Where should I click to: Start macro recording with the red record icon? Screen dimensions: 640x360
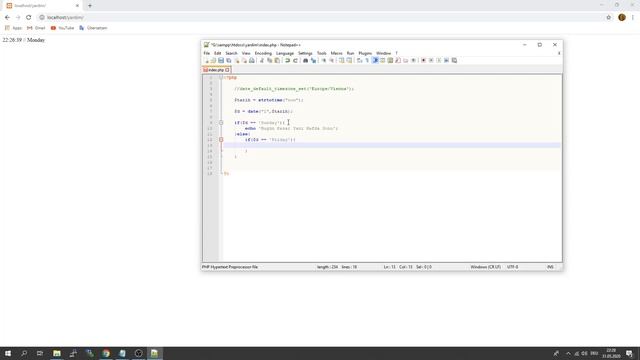click(423, 60)
